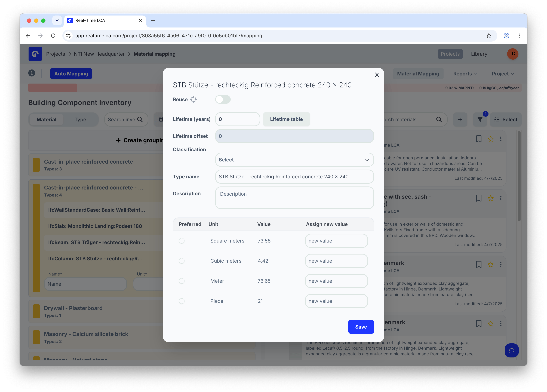547x392 pixels.
Task: Click new value field for Meter
Action: tap(336, 281)
